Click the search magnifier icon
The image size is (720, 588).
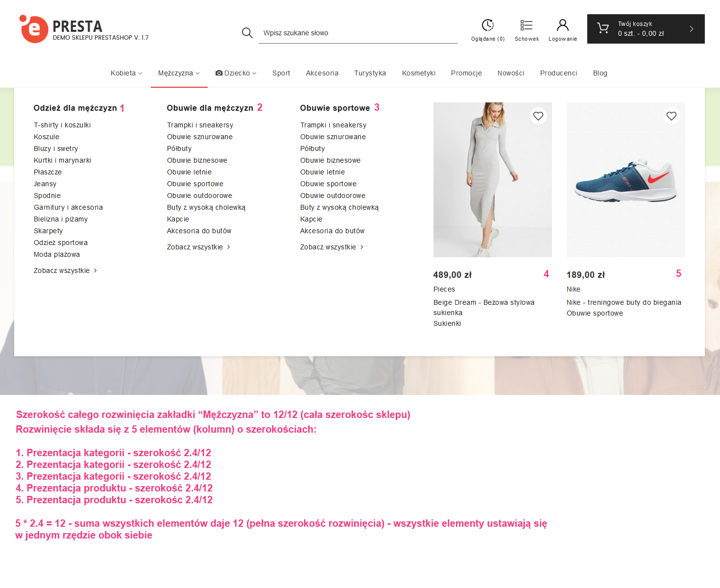tap(247, 33)
